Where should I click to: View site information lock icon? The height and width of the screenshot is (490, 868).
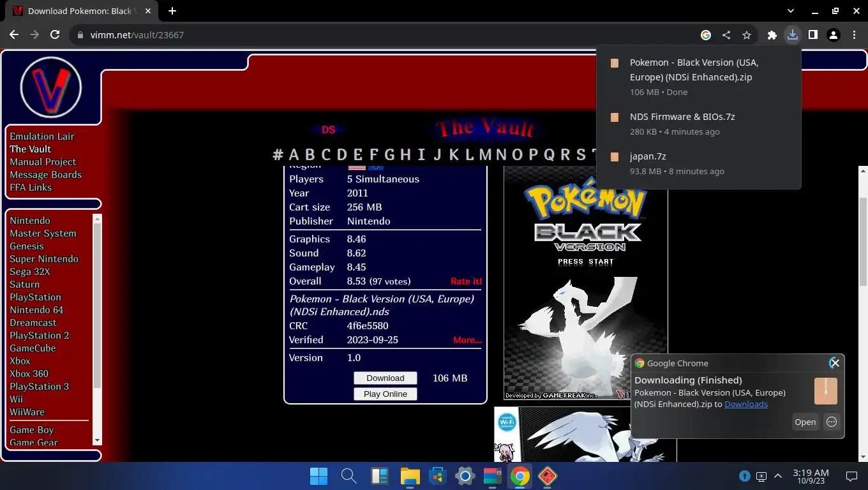click(80, 35)
